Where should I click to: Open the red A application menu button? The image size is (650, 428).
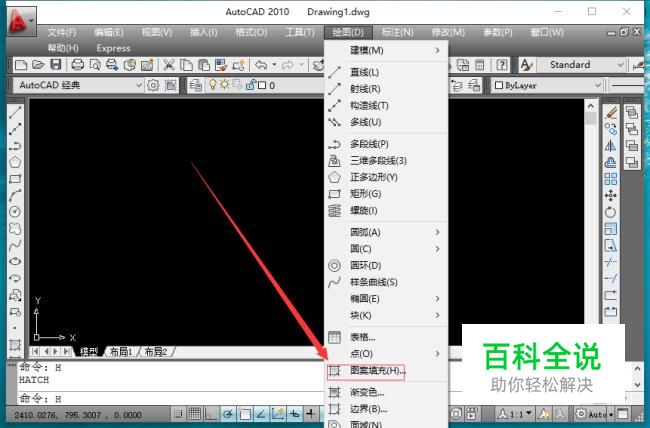tap(22, 20)
